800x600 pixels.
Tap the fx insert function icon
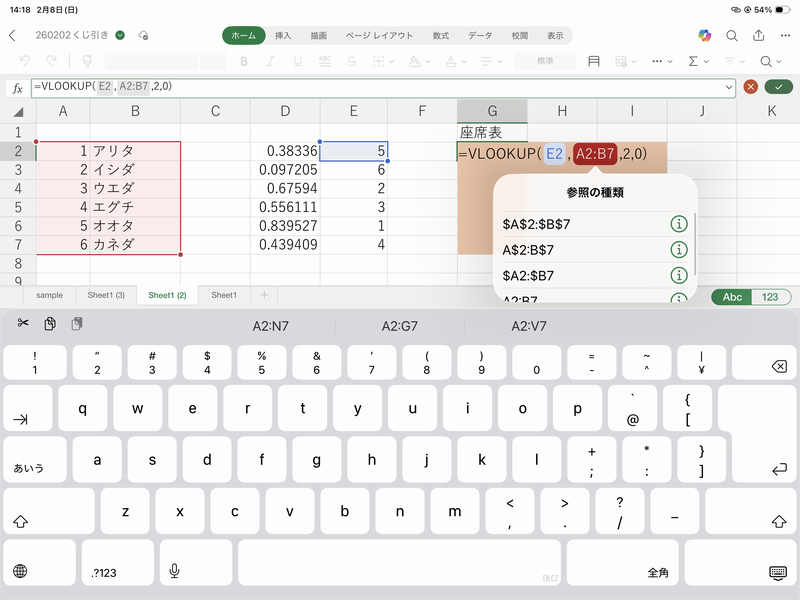[x=17, y=87]
